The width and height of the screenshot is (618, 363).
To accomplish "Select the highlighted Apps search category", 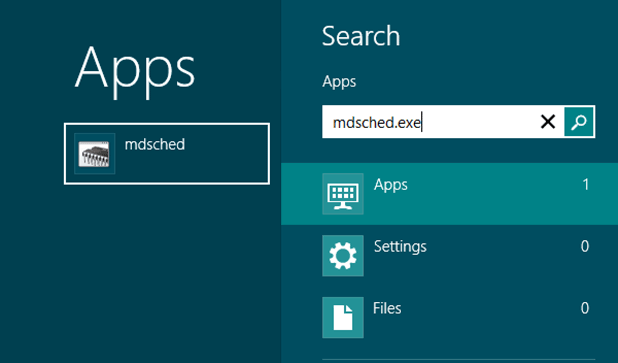I will [449, 194].
